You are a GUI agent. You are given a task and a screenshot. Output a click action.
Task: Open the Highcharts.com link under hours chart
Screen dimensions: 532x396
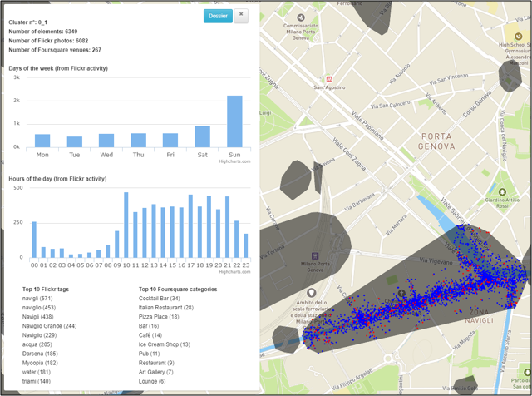(233, 271)
